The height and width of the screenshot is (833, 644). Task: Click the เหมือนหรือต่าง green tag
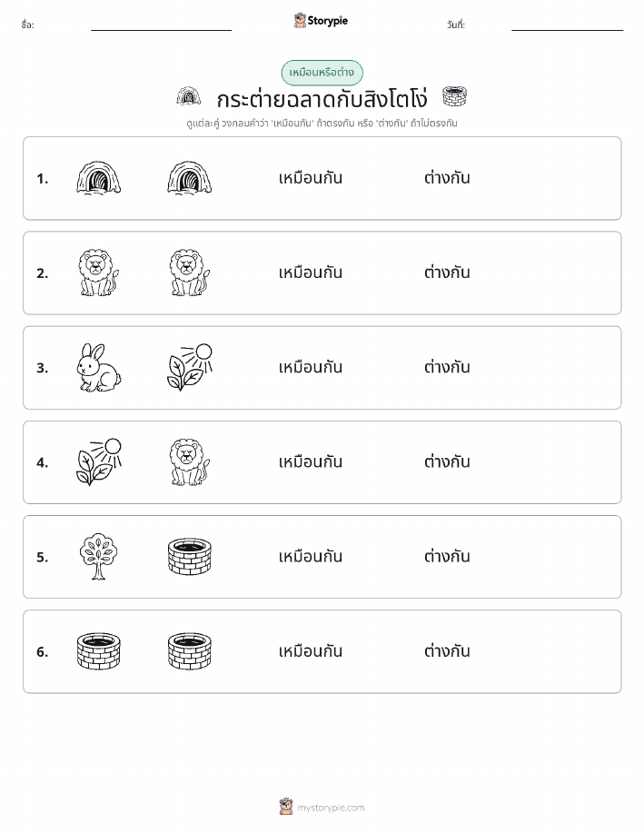[322, 73]
